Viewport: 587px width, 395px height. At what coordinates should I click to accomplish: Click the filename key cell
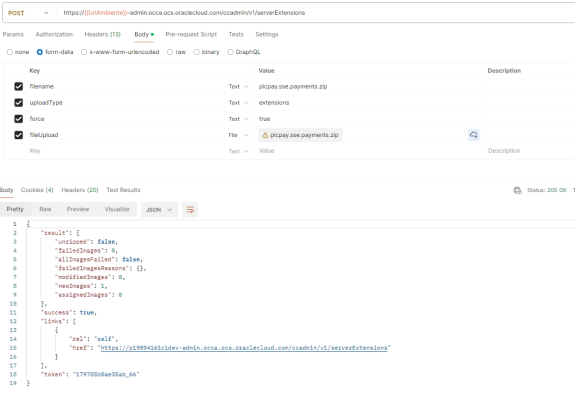point(125,86)
